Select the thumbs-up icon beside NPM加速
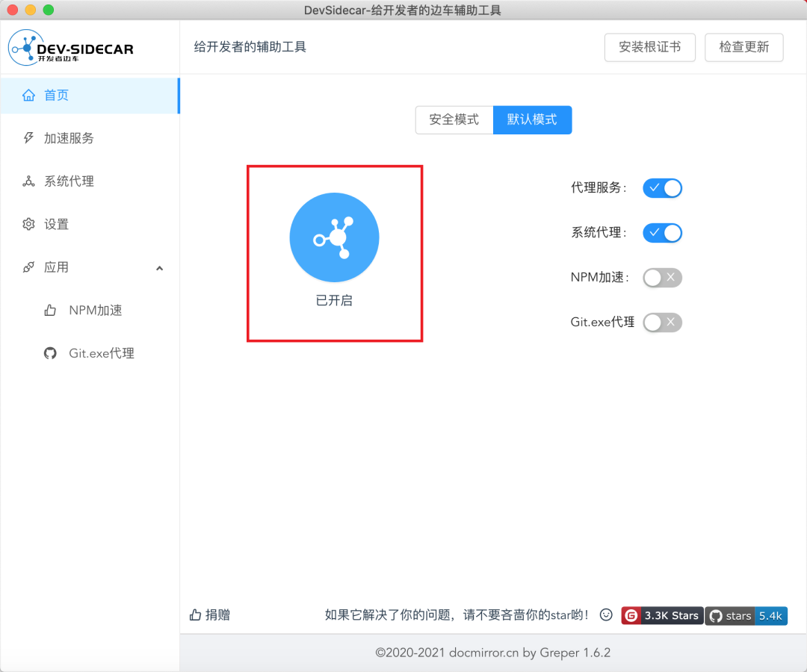The height and width of the screenshot is (672, 807). [49, 310]
